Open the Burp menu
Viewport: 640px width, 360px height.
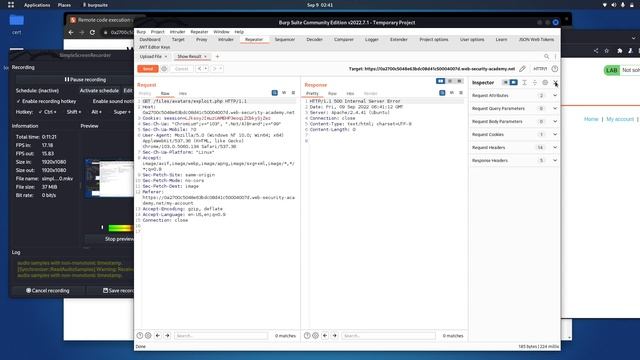141,31
